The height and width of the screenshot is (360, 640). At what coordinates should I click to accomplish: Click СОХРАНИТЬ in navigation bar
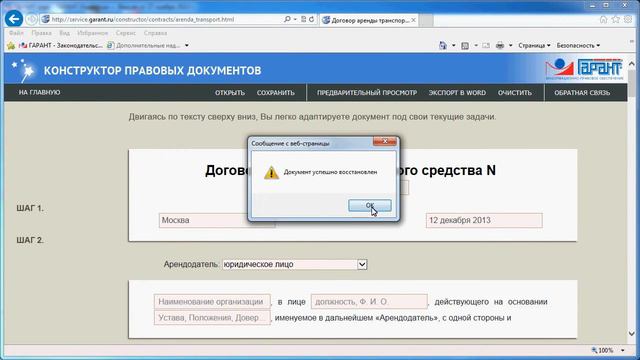(276, 93)
